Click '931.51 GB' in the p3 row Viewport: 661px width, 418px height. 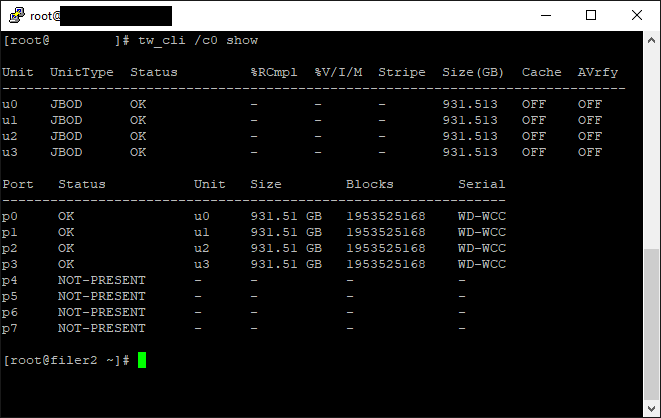[286, 265]
